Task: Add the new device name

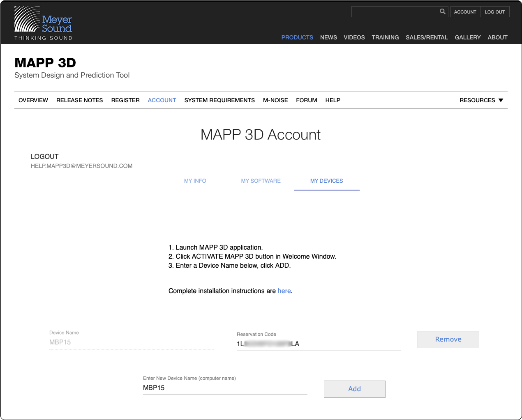Action: [355, 389]
